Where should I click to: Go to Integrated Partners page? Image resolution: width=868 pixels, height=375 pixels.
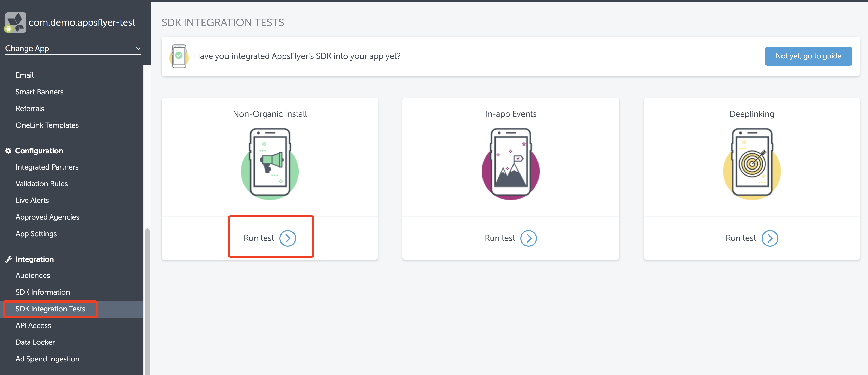(x=47, y=167)
